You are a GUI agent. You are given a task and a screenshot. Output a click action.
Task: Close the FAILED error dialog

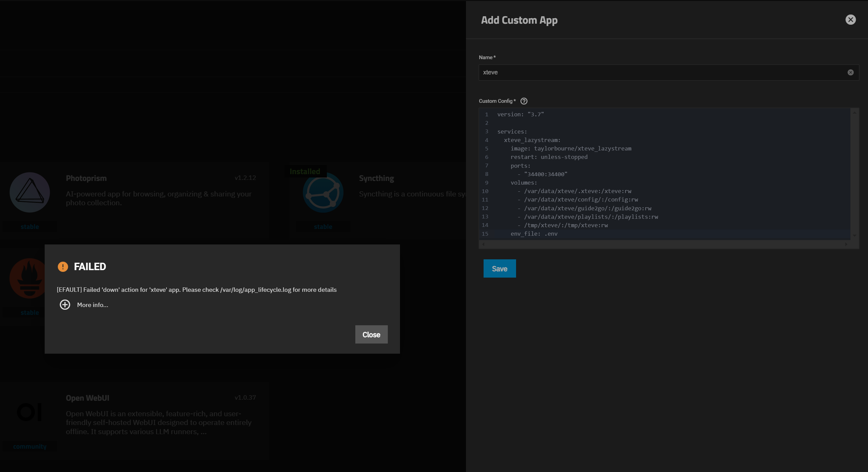click(371, 334)
